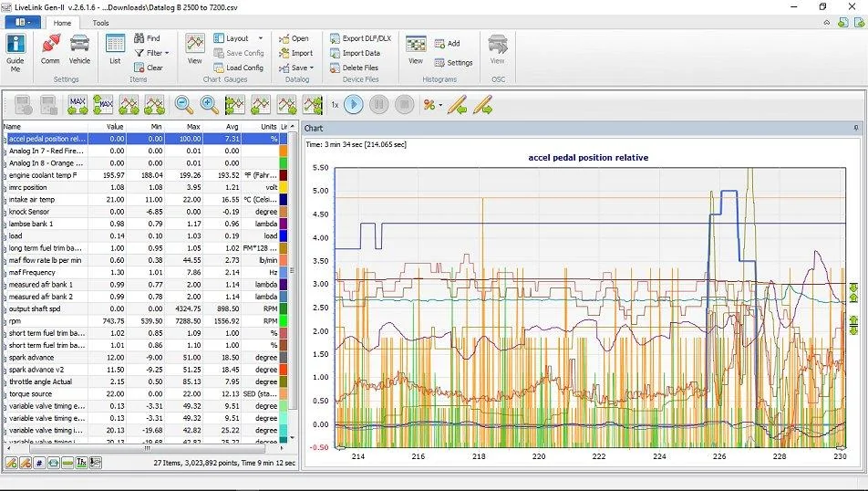Add a new histogram
Viewport: 868px width, 491px height.
click(x=448, y=43)
